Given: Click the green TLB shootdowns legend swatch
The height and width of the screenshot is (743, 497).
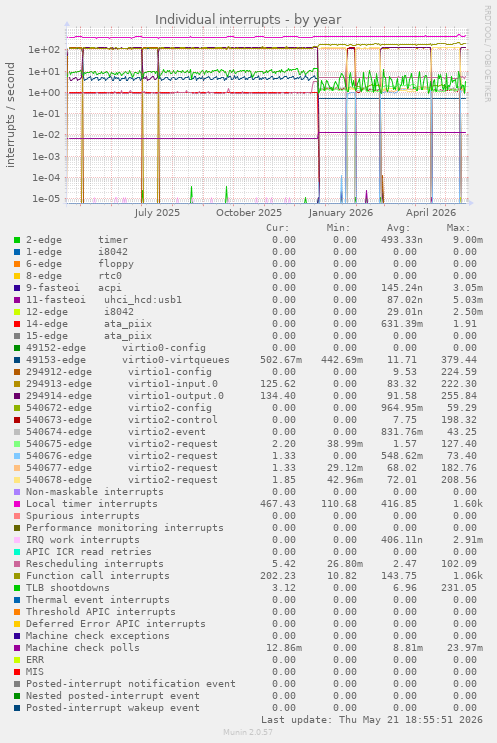Looking at the screenshot, I should [x=17, y=588].
